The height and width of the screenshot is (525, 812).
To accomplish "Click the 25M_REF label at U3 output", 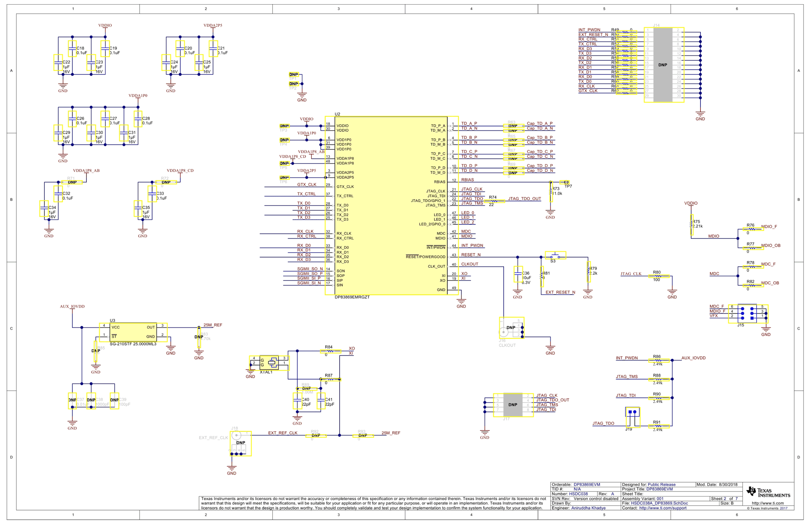I will pos(213,325).
